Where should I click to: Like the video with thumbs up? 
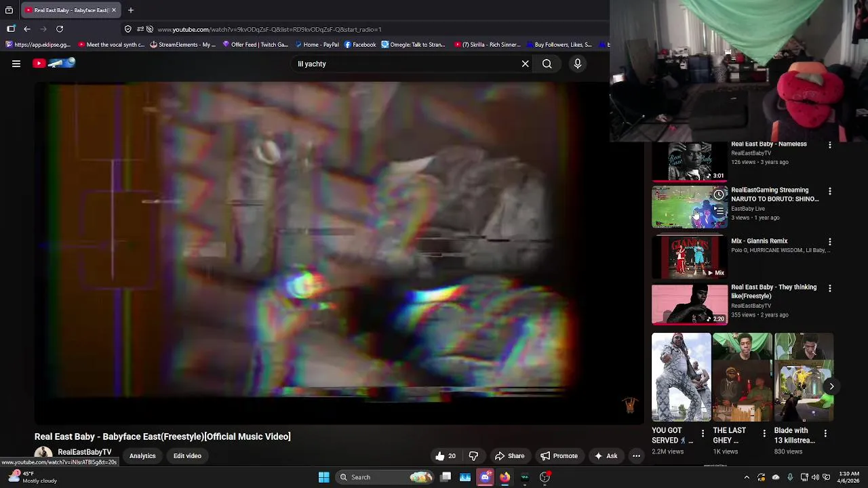(446, 456)
